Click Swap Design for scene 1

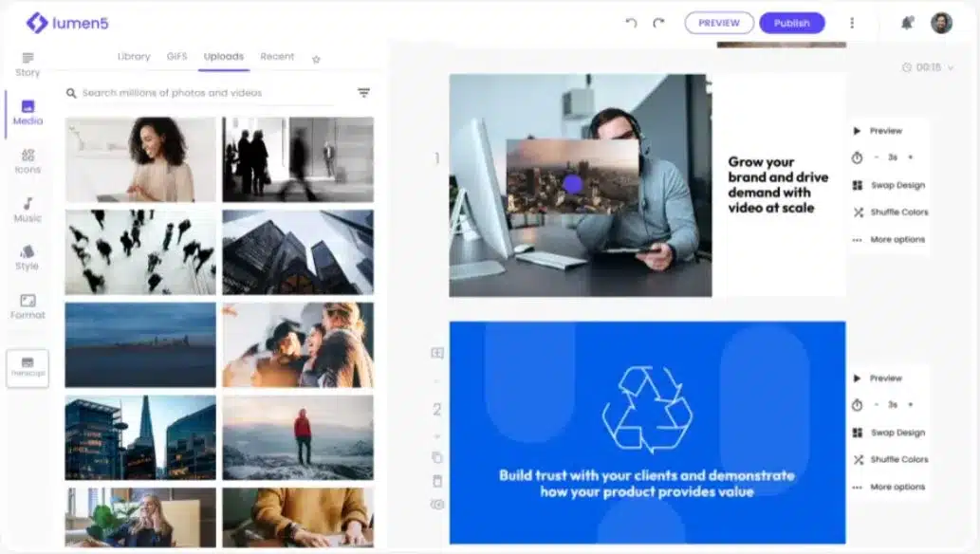[889, 185]
